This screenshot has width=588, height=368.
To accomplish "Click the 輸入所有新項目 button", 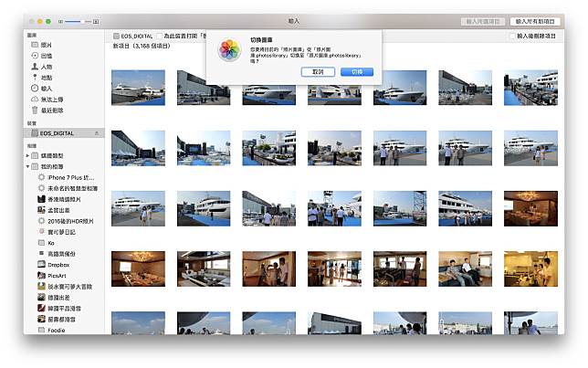I will pos(534,20).
